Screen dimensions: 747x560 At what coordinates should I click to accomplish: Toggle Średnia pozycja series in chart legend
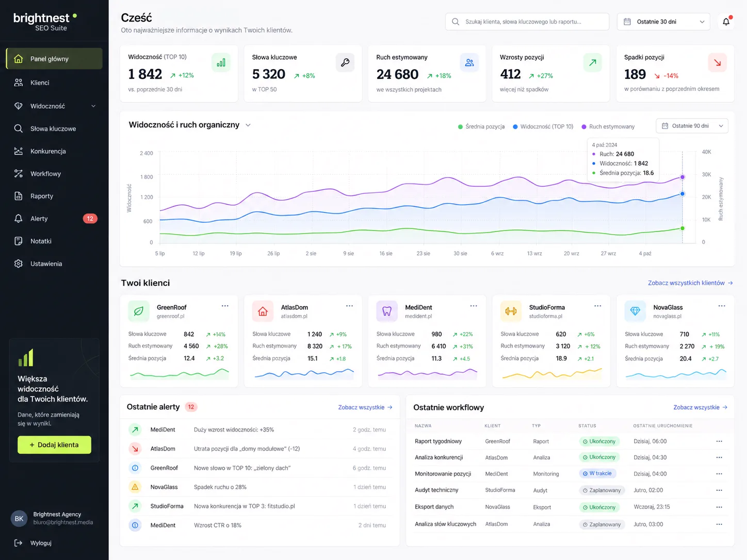coord(481,126)
